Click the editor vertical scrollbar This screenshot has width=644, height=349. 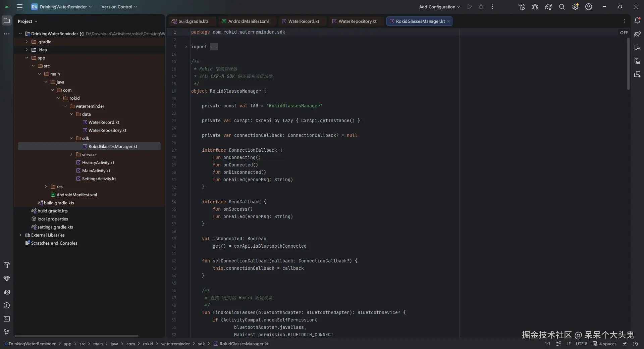click(x=628, y=64)
